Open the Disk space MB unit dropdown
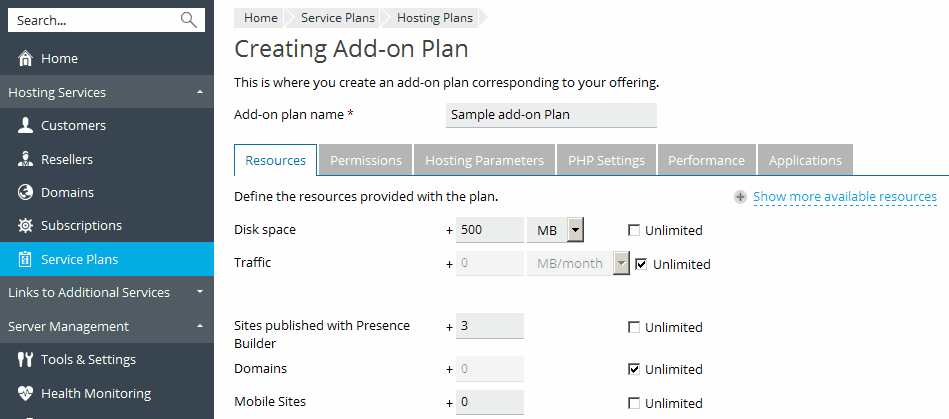The image size is (949, 419). coord(575,231)
